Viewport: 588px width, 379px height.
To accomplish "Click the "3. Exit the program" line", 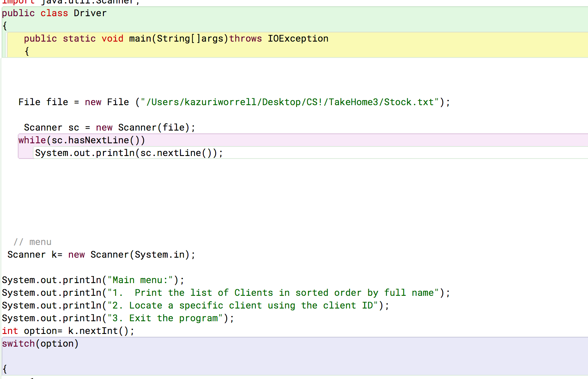I will (118, 318).
